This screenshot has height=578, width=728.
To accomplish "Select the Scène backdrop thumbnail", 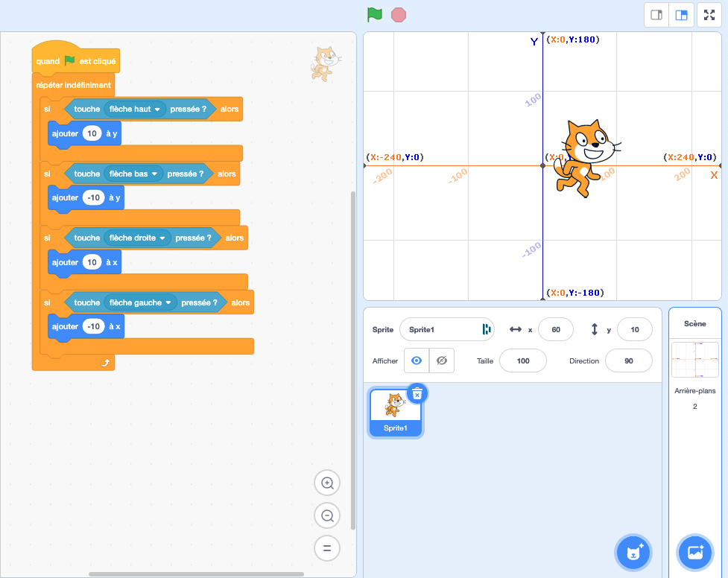I will point(695,361).
